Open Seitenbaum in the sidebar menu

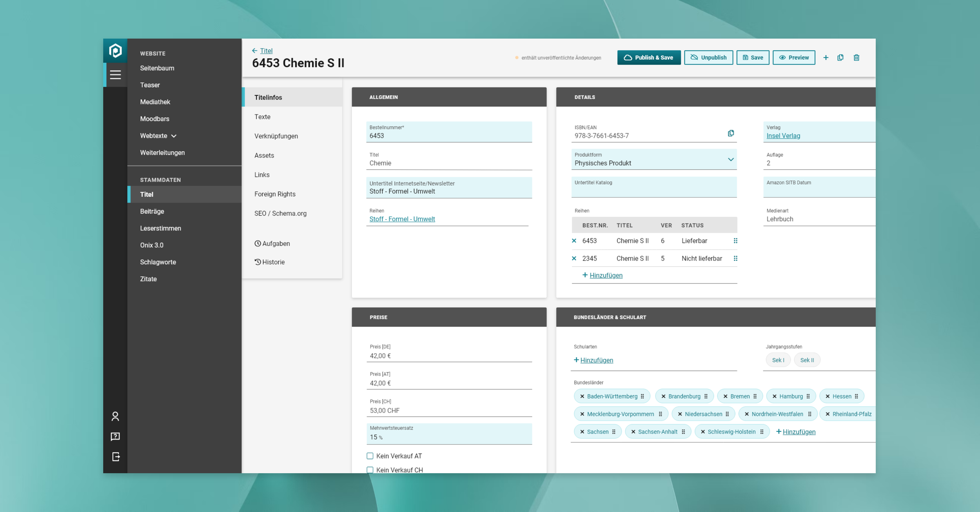[x=157, y=68]
